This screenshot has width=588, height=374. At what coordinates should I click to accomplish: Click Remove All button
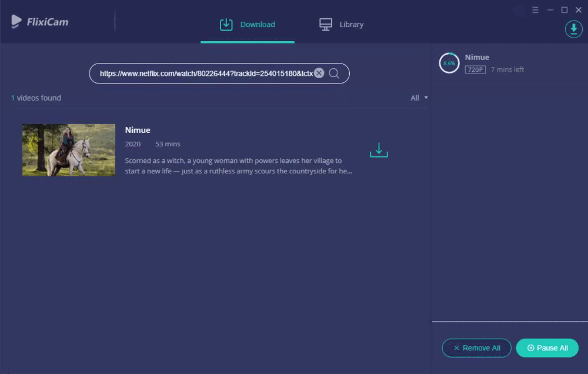coord(476,348)
